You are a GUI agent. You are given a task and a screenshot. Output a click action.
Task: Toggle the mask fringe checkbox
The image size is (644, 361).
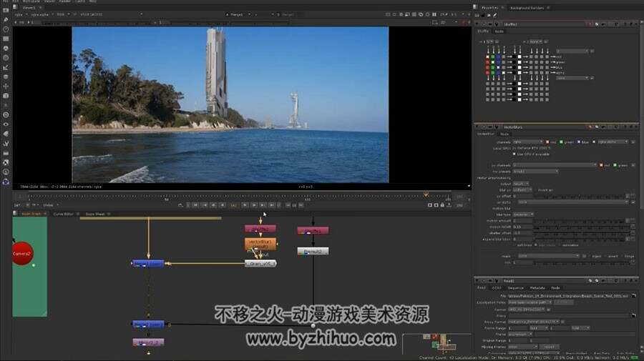point(621,256)
